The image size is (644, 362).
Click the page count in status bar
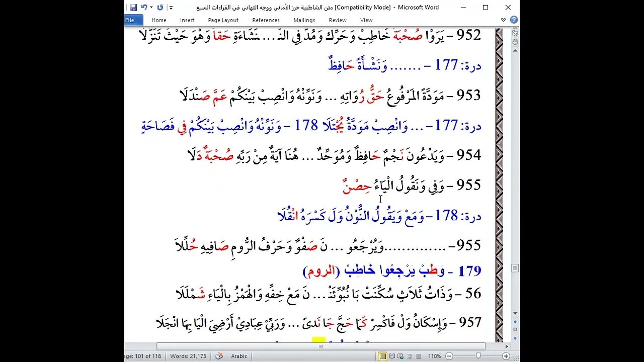(142, 356)
